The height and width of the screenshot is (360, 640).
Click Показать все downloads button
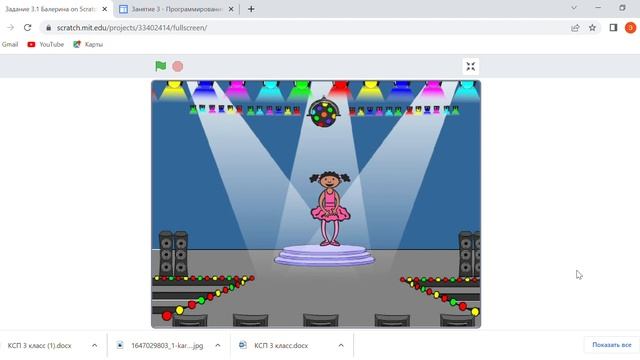(x=611, y=345)
